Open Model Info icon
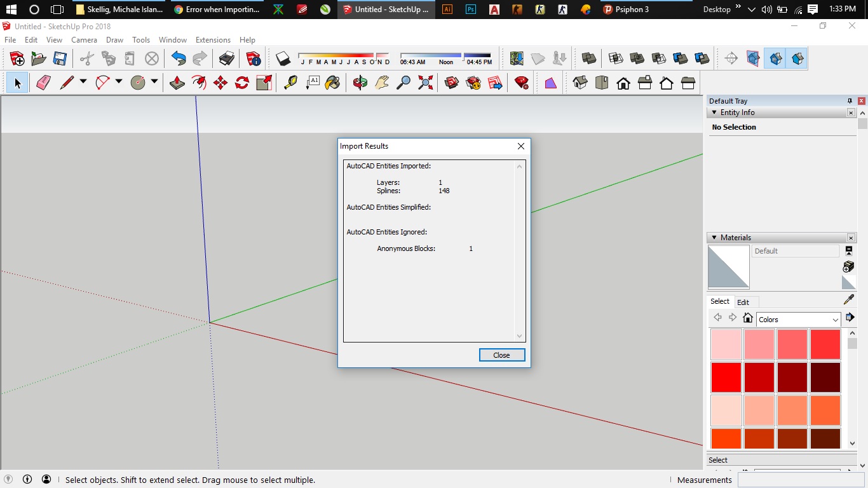This screenshot has height=488, width=868. pos(254,59)
